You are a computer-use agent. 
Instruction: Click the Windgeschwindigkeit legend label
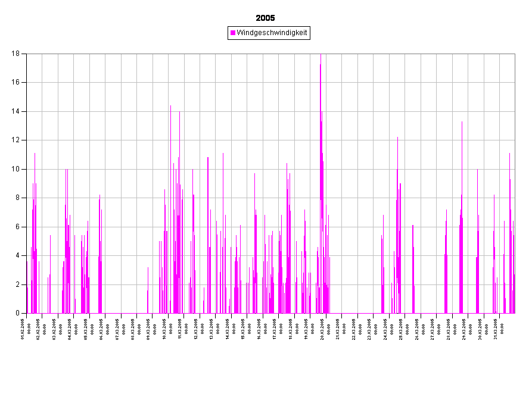272,33
